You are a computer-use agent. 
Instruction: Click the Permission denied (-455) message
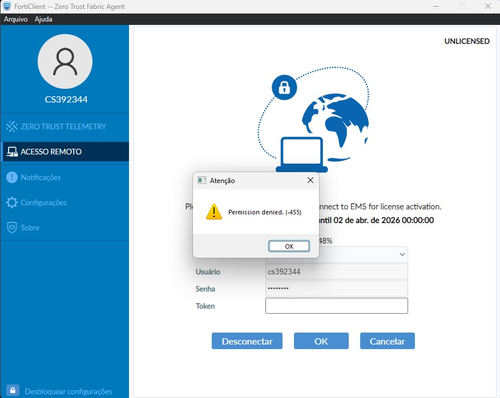click(x=265, y=212)
